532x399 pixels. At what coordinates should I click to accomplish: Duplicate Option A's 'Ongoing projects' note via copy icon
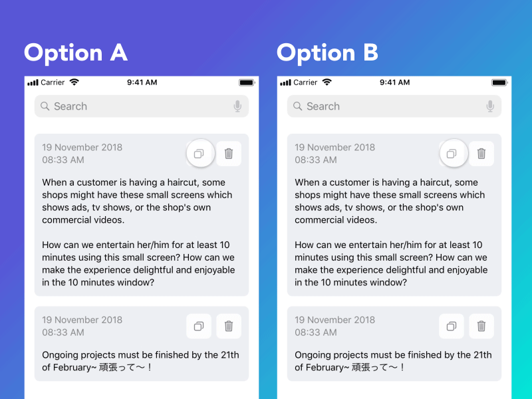point(199,326)
